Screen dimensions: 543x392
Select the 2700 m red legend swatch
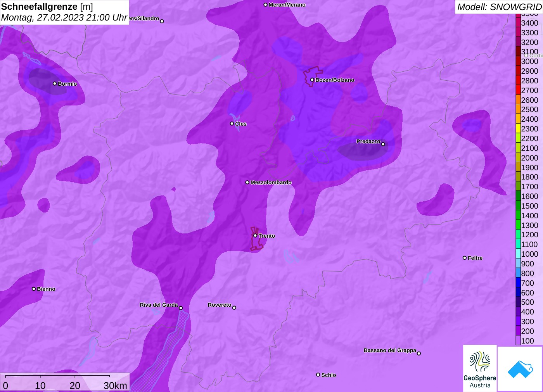[518, 90]
